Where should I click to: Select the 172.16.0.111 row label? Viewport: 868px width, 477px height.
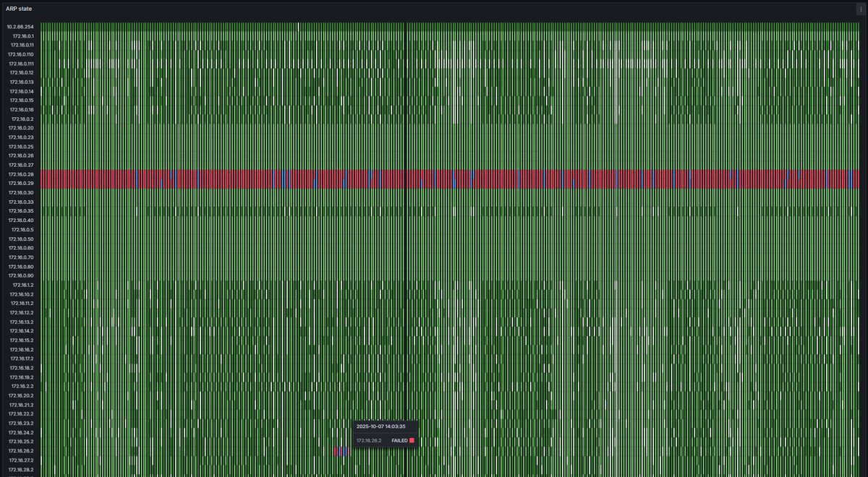coord(21,64)
